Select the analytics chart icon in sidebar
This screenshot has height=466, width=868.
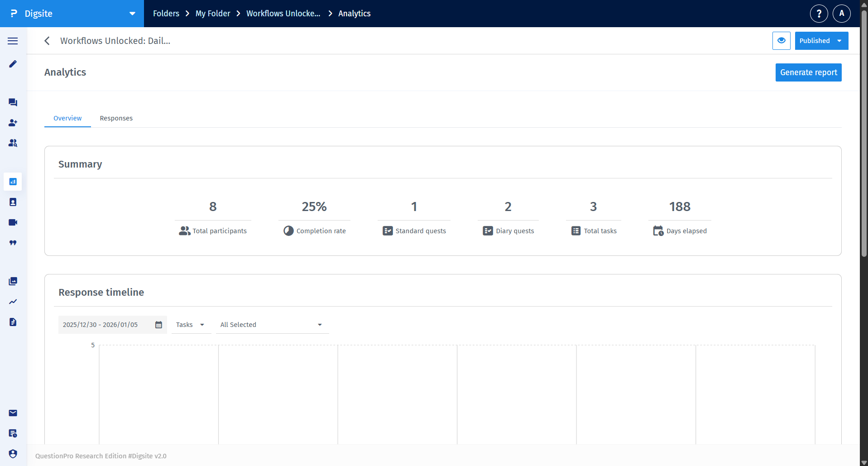click(x=13, y=182)
